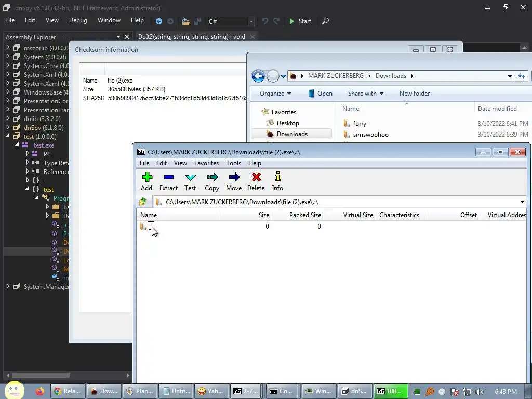
Task: Collapse the test (1.0.0.0) assembly node
Action: [x=7, y=136]
